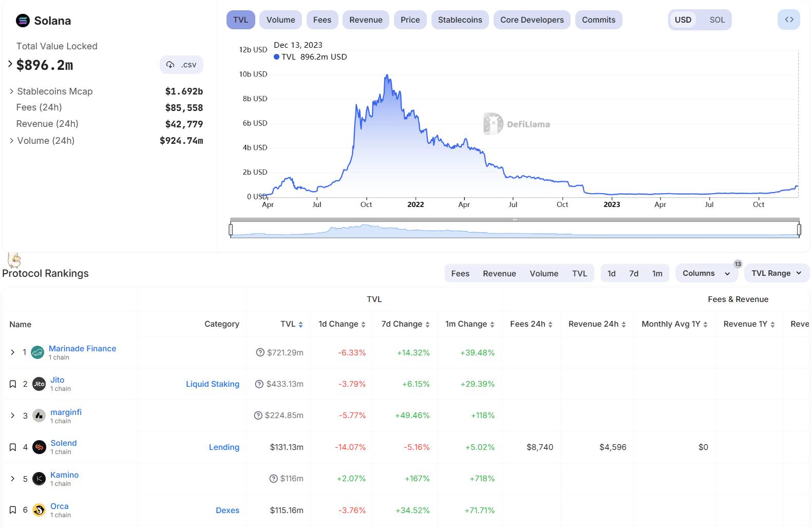Expand Stablecoins Mcap details
The image size is (812, 528).
pos(11,91)
